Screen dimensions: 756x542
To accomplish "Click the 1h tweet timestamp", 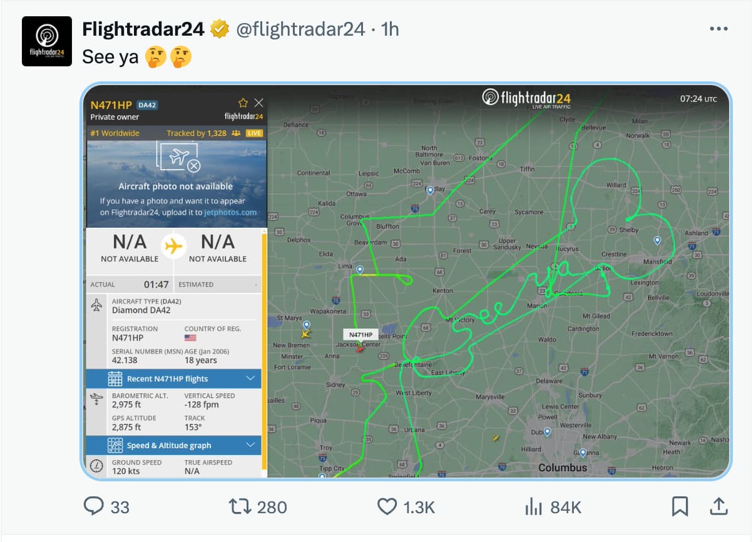I will point(390,29).
